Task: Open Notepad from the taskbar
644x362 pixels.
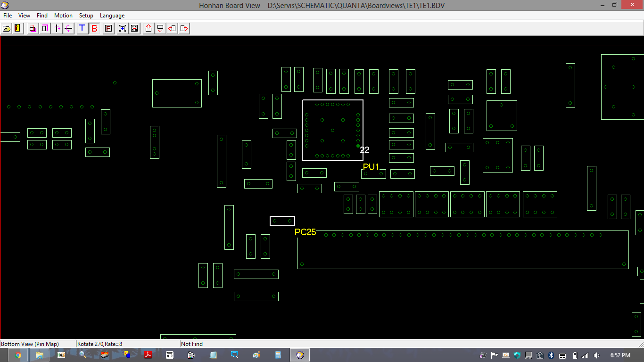Action: click(213, 355)
